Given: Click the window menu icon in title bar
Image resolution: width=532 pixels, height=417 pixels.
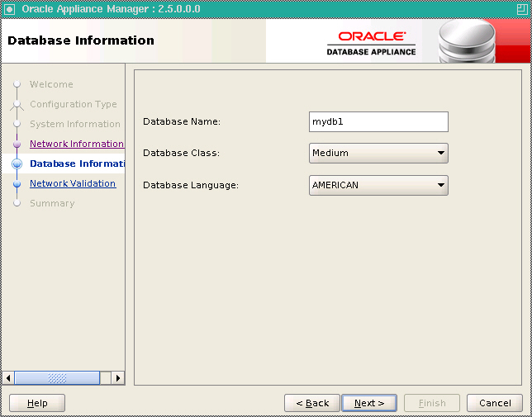Looking at the screenshot, I should (9, 9).
